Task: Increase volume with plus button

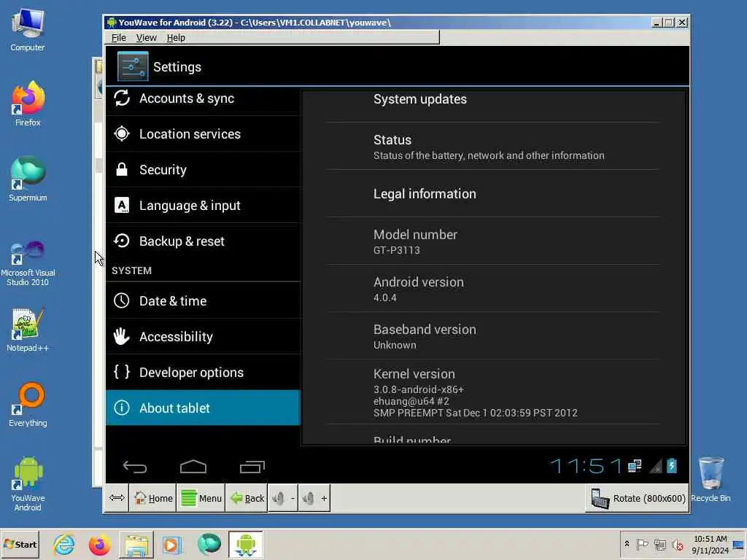Action: click(x=314, y=498)
